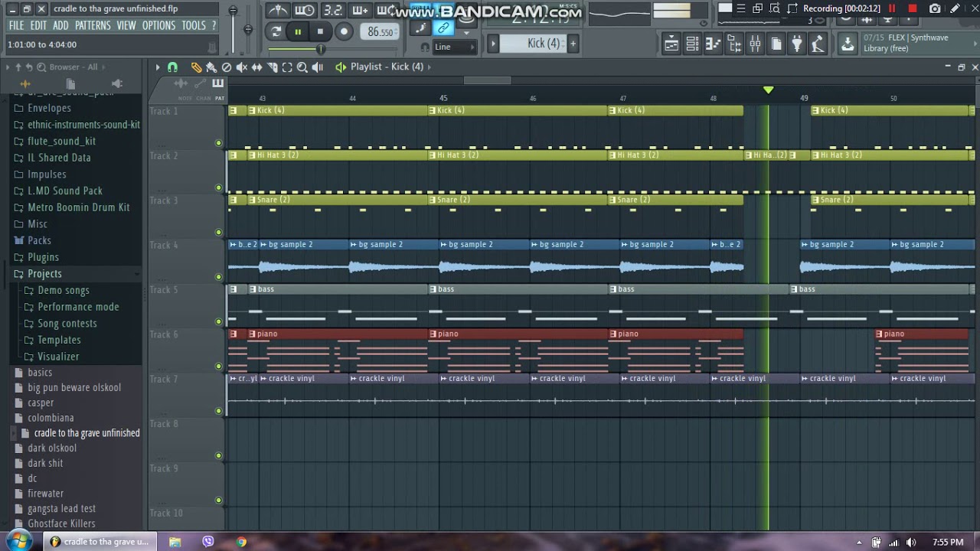Click the browser search magnifier icon
This screenshot has height=551, width=980.
coord(43,67)
